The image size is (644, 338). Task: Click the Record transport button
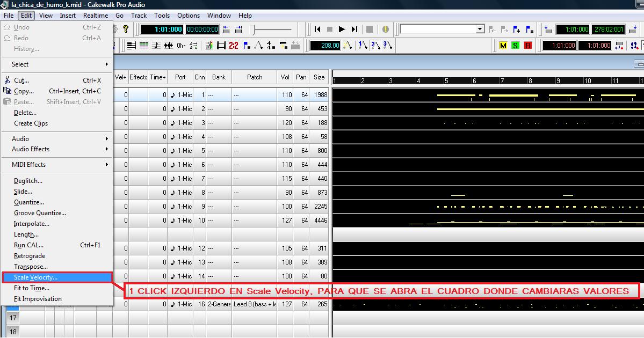coord(370,29)
